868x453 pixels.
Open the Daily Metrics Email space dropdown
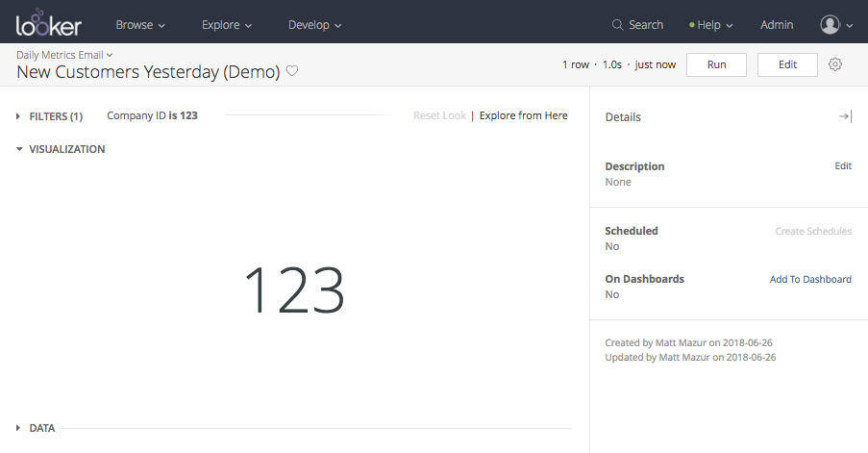(64, 55)
